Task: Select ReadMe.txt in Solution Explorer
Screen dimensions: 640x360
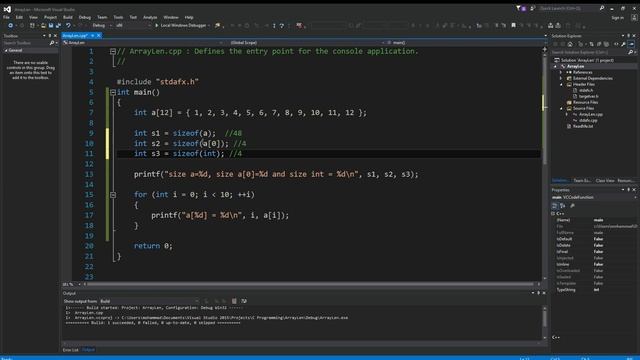Action: [x=582, y=126]
